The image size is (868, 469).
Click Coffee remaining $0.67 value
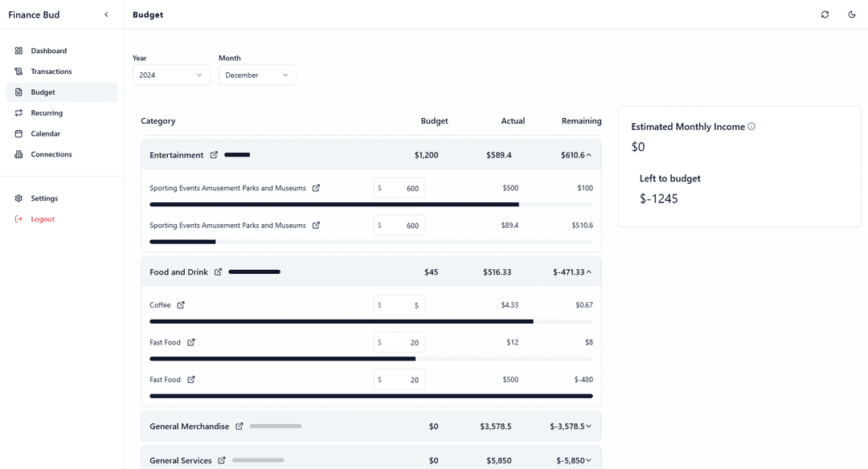tap(584, 305)
